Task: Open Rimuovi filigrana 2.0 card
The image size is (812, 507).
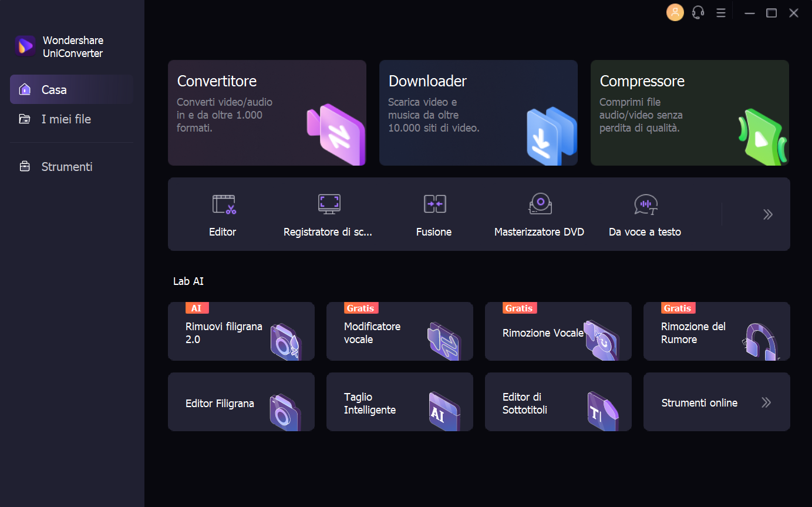Action: (241, 331)
